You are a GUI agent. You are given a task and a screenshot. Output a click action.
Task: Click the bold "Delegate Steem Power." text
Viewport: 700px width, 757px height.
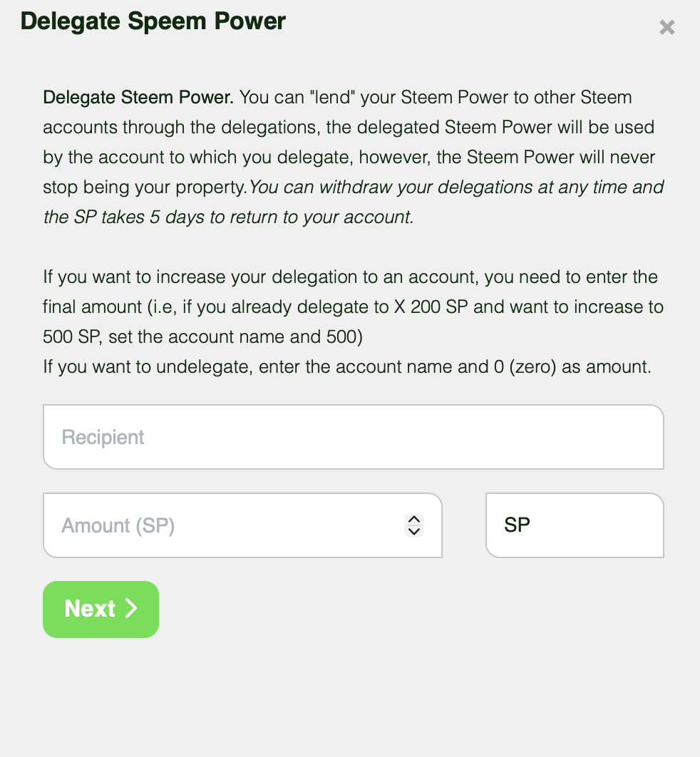[x=138, y=97]
